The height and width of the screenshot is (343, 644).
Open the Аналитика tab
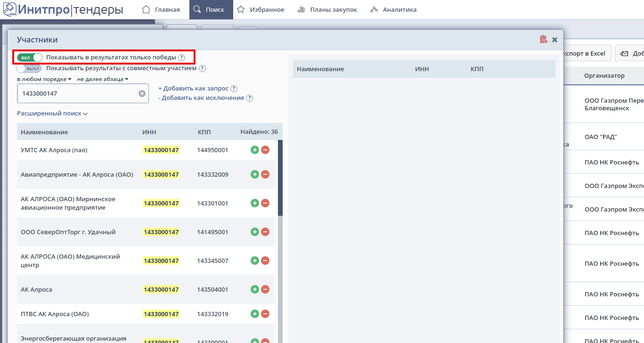pyautogui.click(x=393, y=9)
